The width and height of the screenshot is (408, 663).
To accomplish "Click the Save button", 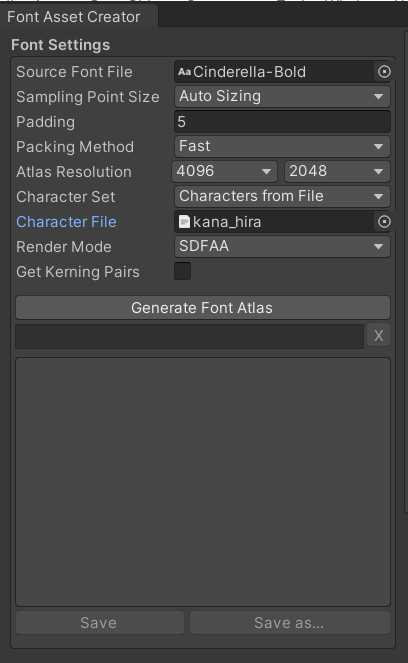I will 100,622.
